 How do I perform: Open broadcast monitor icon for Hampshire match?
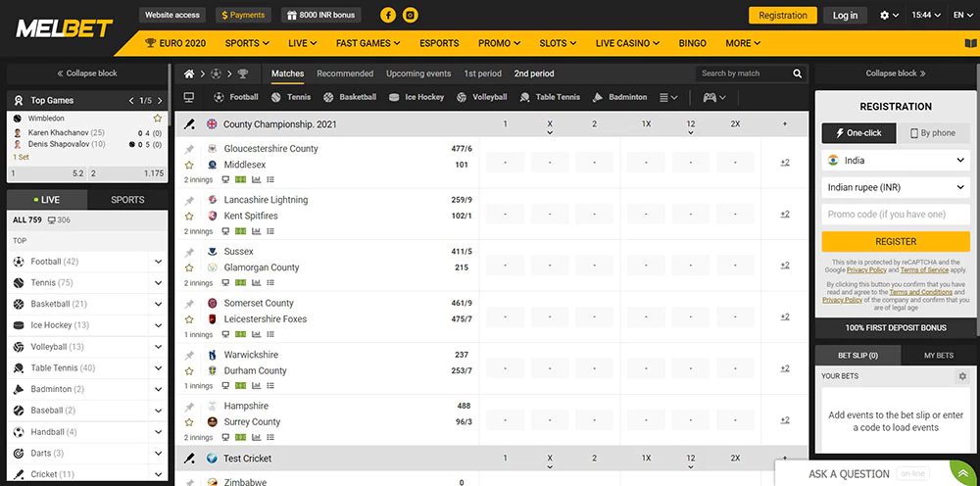coord(225,437)
